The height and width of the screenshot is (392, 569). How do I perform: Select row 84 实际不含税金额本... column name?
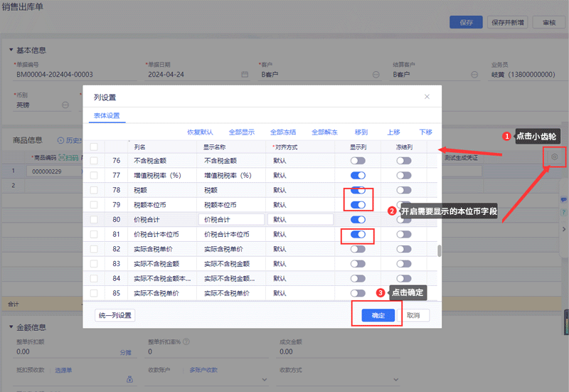click(x=162, y=278)
